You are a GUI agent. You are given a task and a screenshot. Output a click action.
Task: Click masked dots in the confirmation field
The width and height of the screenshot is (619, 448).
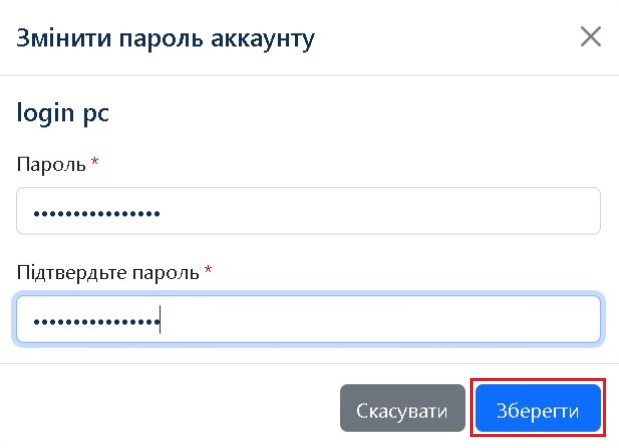click(96, 321)
